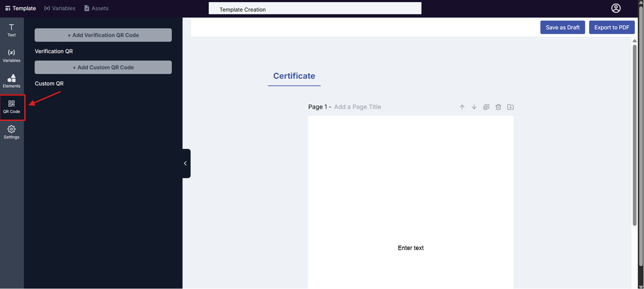Open the user account profile icon
Screen dimensions: 644x289
[x=616, y=8]
